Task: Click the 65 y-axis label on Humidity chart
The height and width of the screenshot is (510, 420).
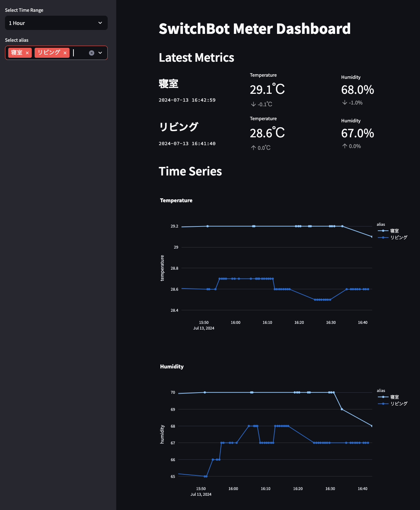Action: click(173, 476)
